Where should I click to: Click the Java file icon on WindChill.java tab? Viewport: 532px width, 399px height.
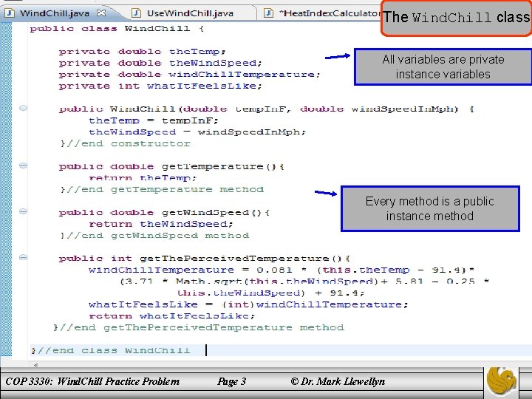click(10, 13)
